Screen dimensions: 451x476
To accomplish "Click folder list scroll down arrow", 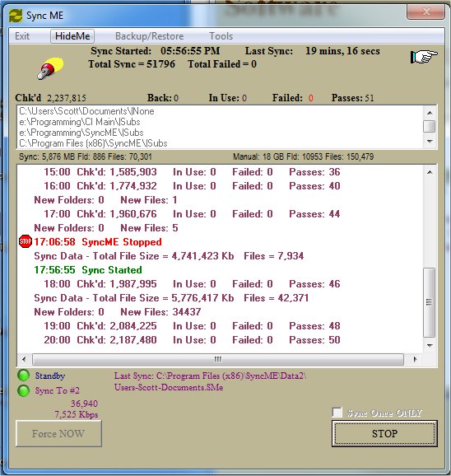I will point(430,141).
